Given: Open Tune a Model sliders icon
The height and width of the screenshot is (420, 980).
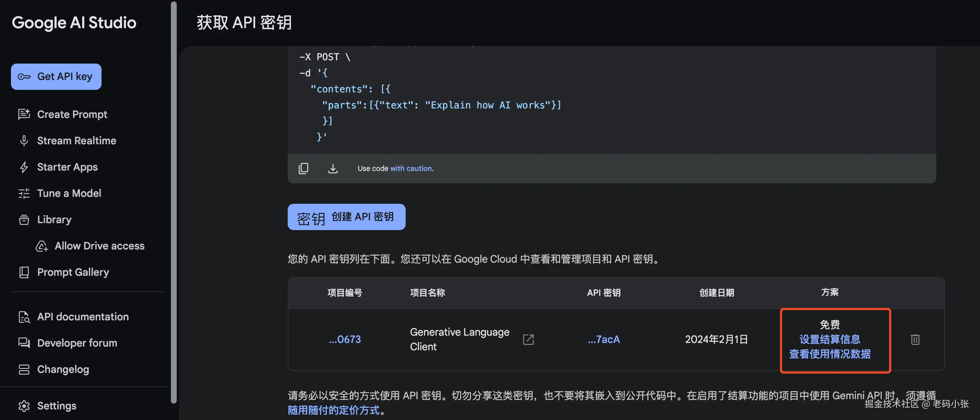Looking at the screenshot, I should [x=24, y=193].
